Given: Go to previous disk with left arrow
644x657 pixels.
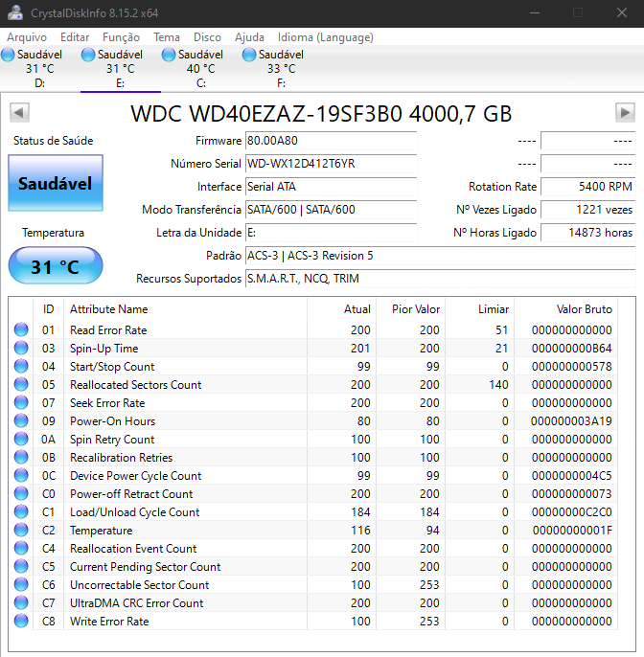Looking at the screenshot, I should pos(19,113).
